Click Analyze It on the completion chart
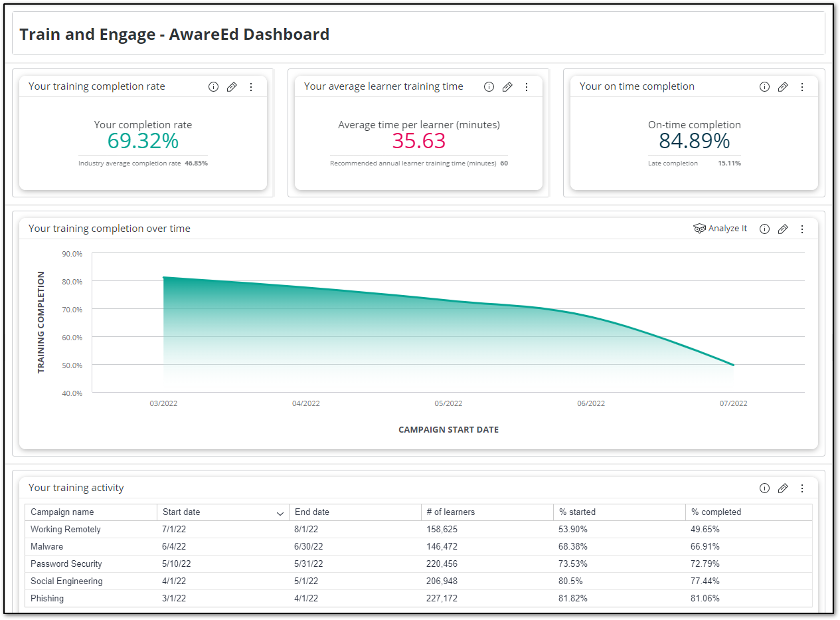This screenshot has width=840, height=620. tap(720, 228)
